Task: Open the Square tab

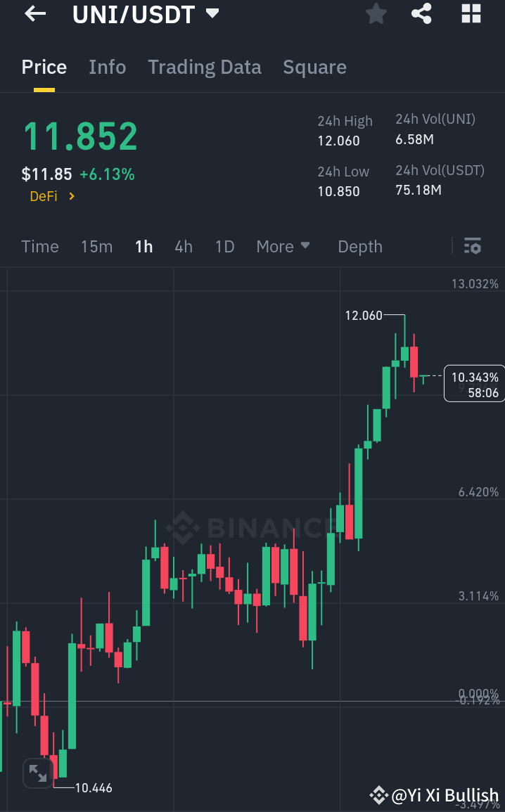Action: coord(314,67)
